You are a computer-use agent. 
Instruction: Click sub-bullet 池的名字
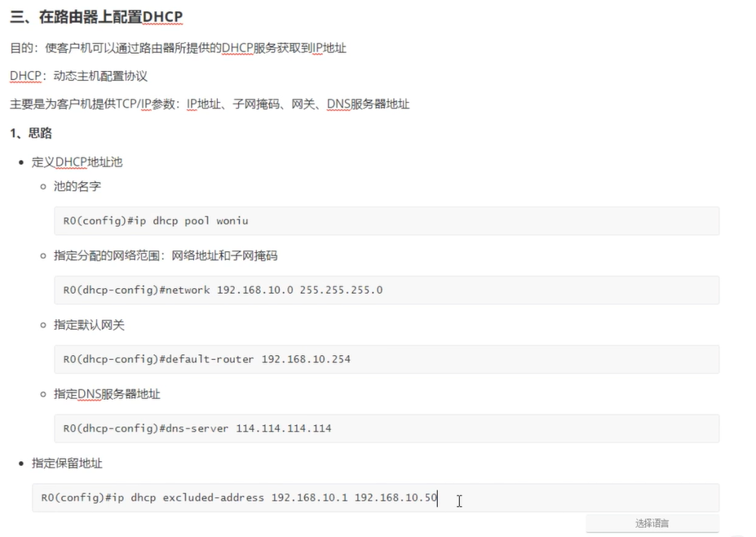[x=77, y=186]
